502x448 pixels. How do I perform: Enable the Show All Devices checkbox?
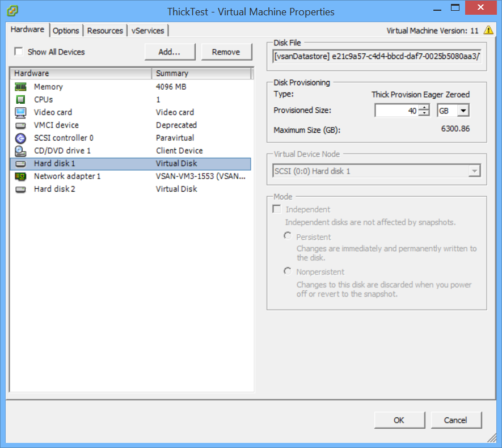coord(19,52)
